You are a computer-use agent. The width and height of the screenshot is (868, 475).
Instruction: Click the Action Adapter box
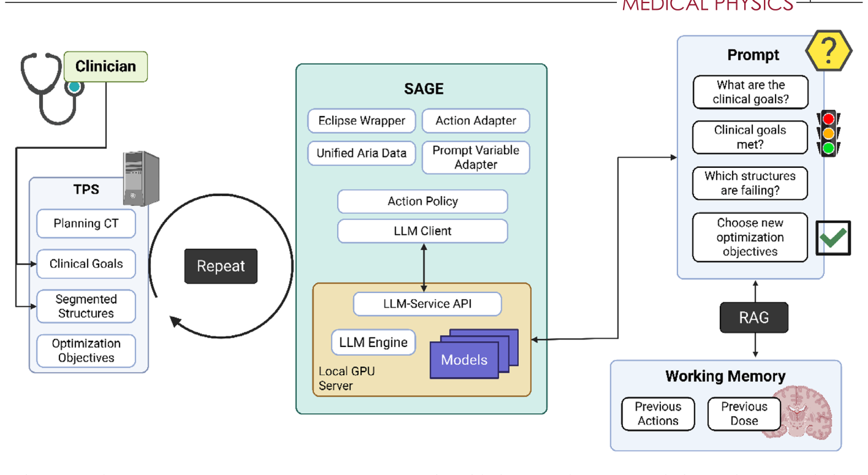[476, 121]
